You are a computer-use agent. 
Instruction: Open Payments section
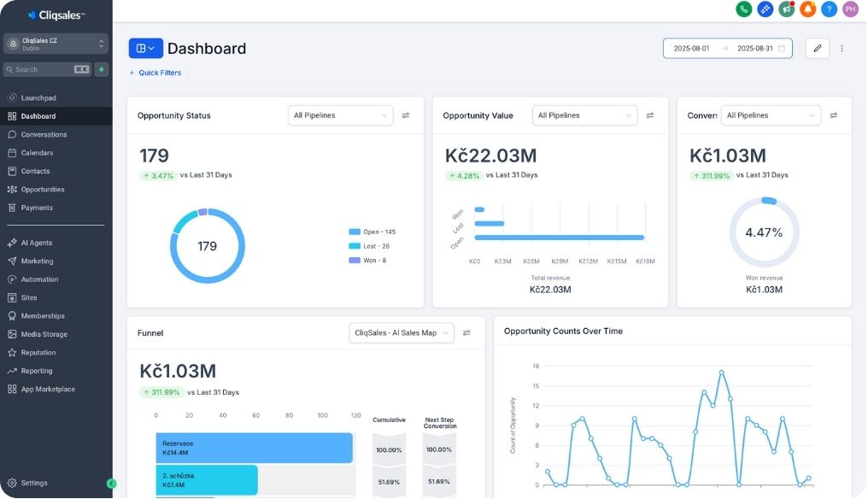pos(56,208)
